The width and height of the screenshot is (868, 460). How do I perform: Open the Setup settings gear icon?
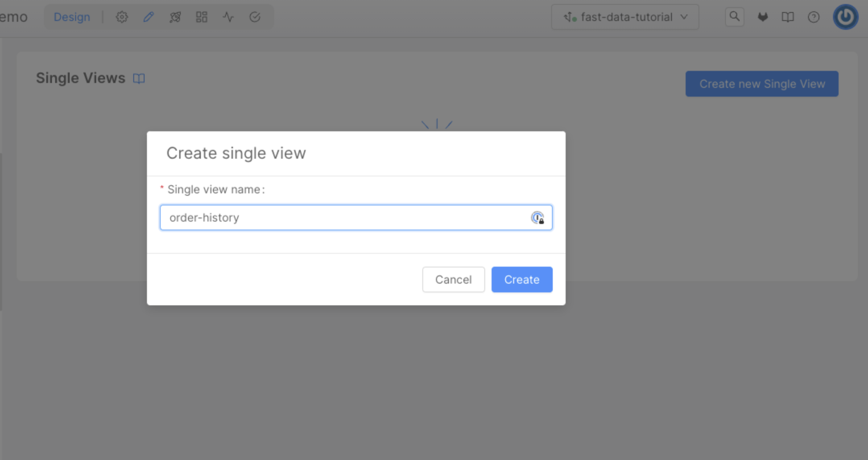[x=122, y=17]
